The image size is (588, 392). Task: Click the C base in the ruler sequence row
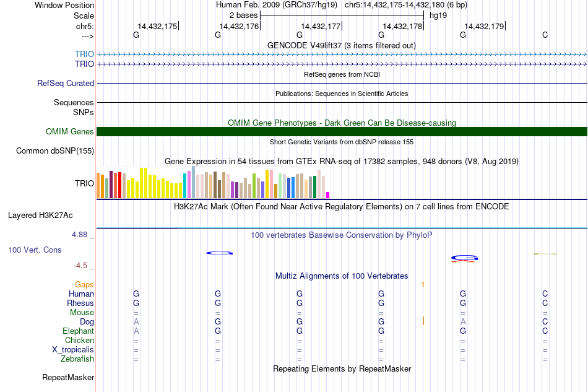[x=545, y=35]
